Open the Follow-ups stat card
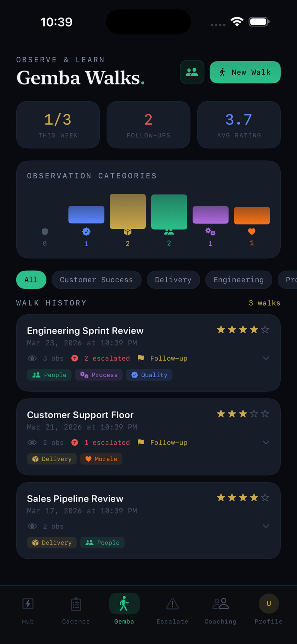This screenshot has width=297, height=644. [x=148, y=125]
